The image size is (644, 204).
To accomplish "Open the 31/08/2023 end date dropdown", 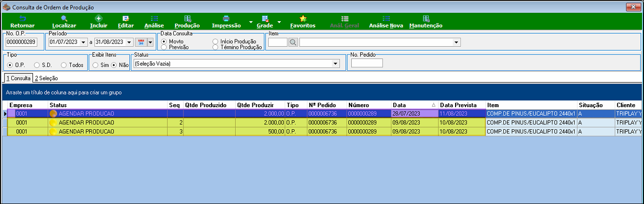I will point(129,42).
